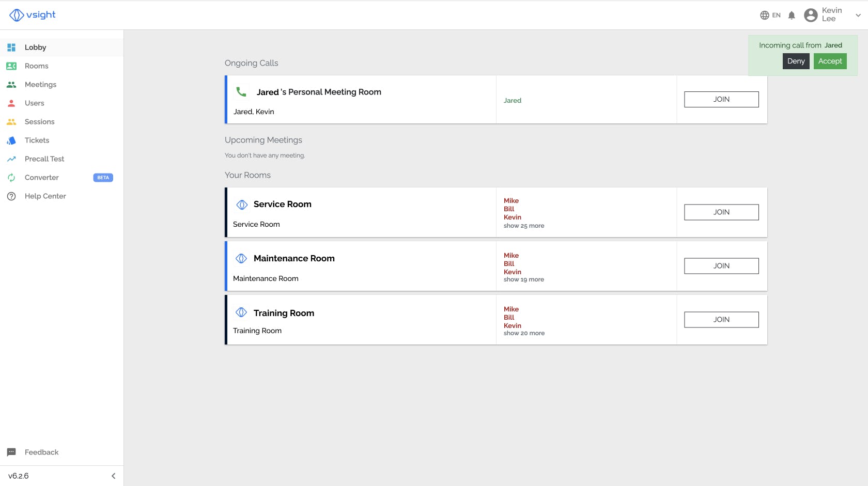Open the Tickets section
This screenshot has width=868, height=486.
[37, 140]
